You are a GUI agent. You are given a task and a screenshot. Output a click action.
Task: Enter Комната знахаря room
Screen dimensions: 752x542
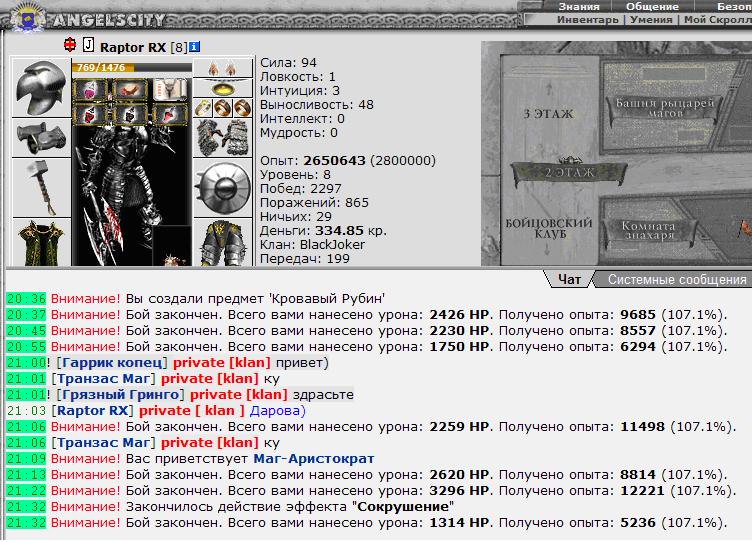[x=648, y=230]
